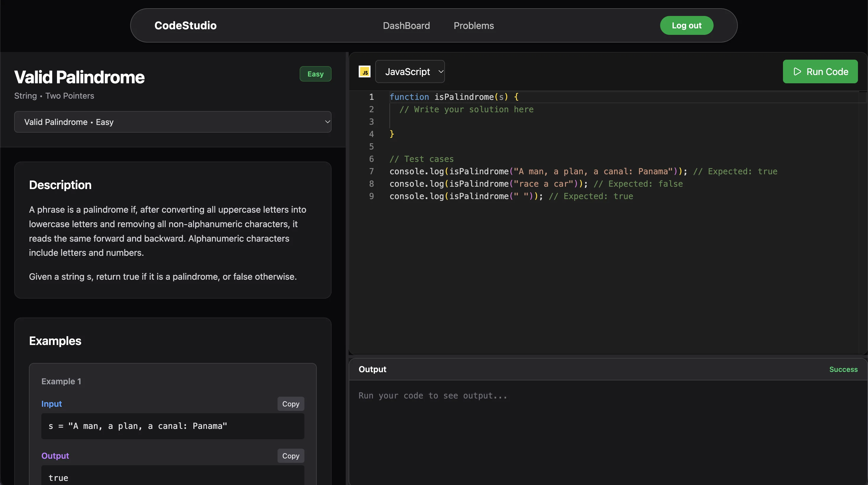Viewport: 868px width, 485px height.
Task: Go to DashBoard in the navbar
Action: tap(406, 26)
